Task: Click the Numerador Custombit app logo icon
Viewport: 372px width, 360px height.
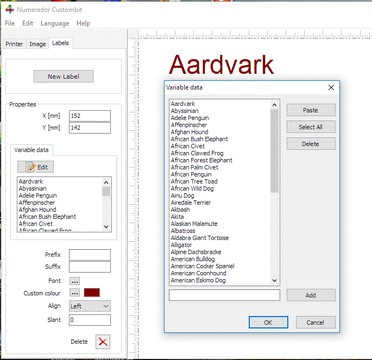Action: tap(10, 9)
